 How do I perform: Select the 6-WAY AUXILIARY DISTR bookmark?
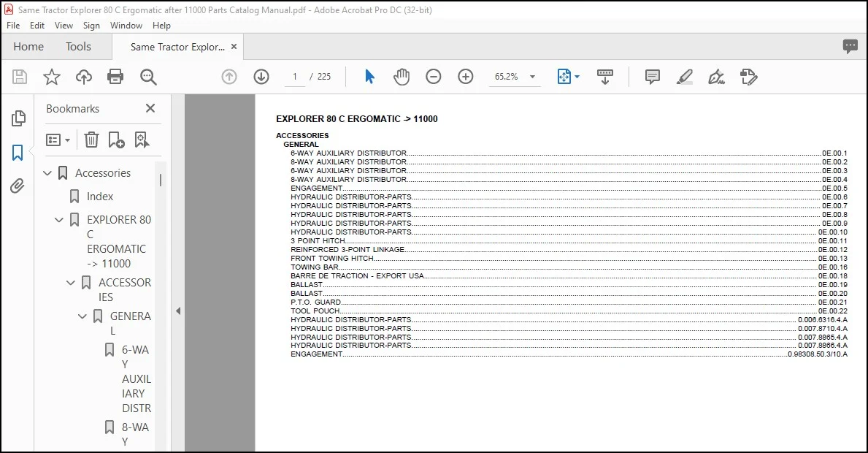pyautogui.click(x=137, y=378)
